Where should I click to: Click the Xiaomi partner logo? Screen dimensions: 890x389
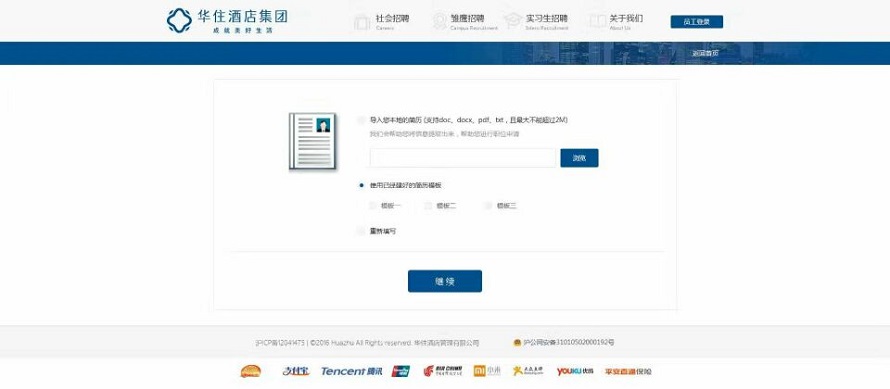coord(487,371)
